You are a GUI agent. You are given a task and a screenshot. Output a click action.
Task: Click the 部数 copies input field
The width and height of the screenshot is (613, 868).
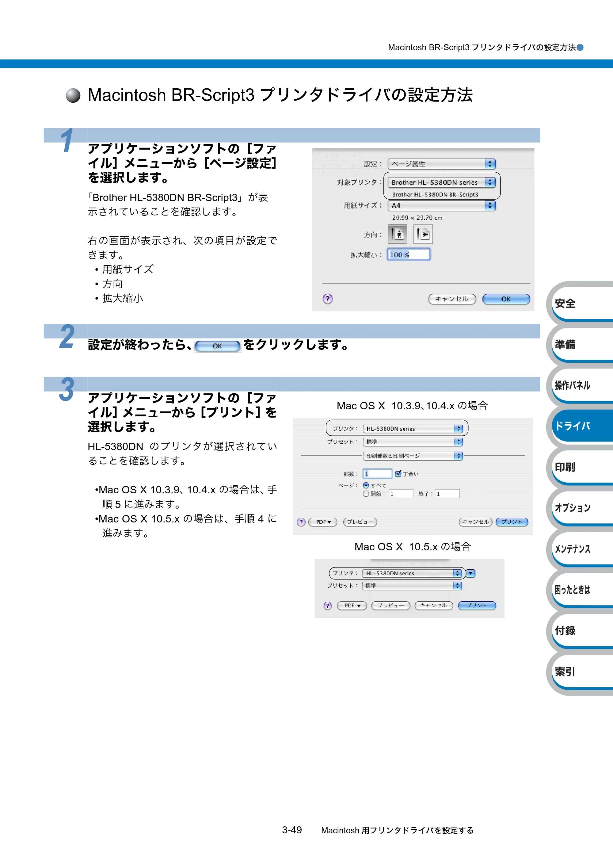pyautogui.click(x=377, y=474)
